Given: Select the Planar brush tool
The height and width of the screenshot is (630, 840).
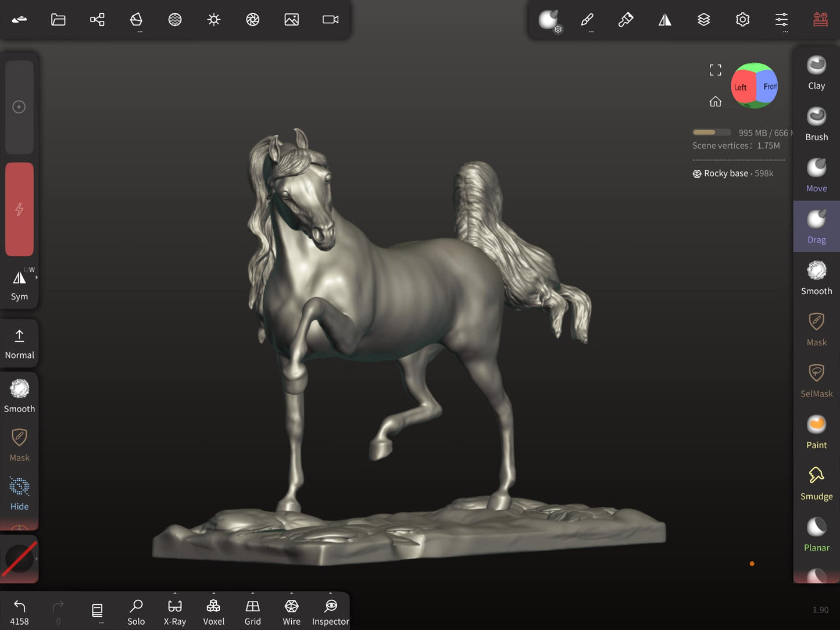Looking at the screenshot, I should pos(816,534).
